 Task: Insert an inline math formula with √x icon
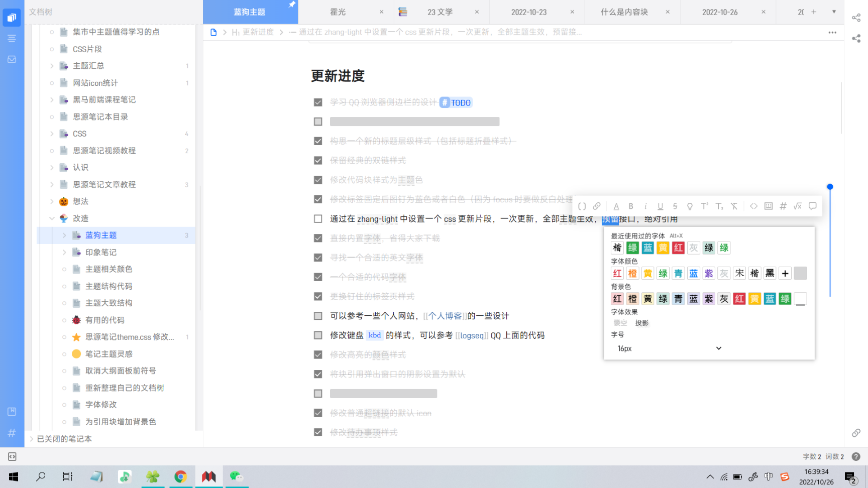[x=798, y=206]
